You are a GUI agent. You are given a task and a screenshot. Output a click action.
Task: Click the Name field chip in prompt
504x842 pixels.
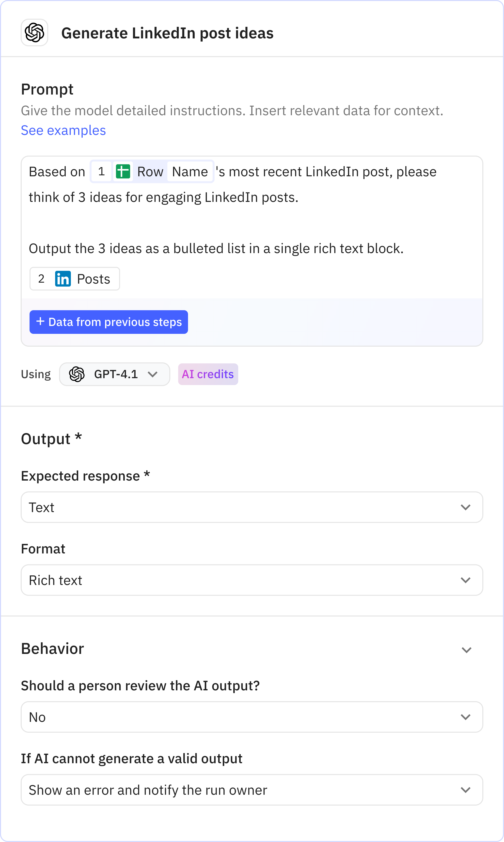tap(190, 172)
